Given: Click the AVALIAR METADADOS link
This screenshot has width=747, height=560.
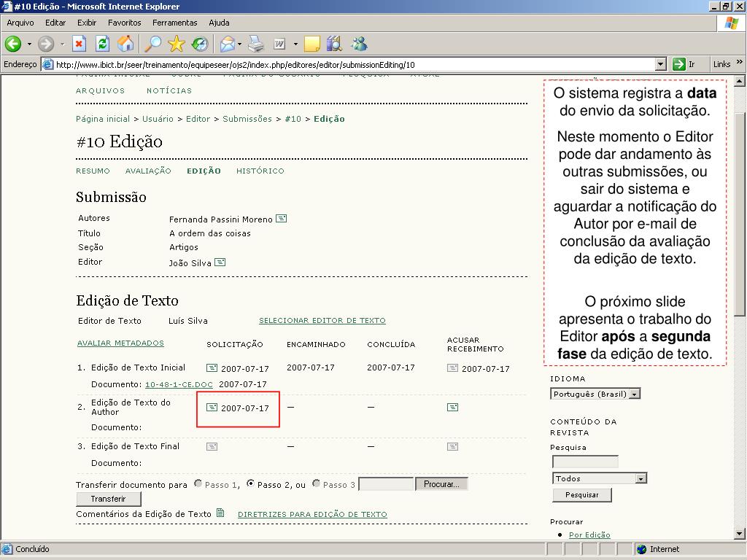Looking at the screenshot, I should point(120,343).
